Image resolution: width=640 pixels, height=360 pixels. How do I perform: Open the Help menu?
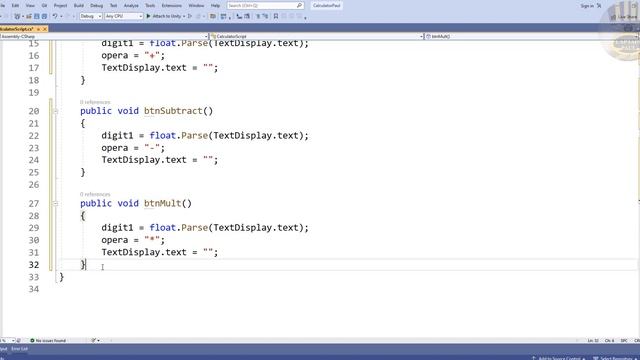216,6
